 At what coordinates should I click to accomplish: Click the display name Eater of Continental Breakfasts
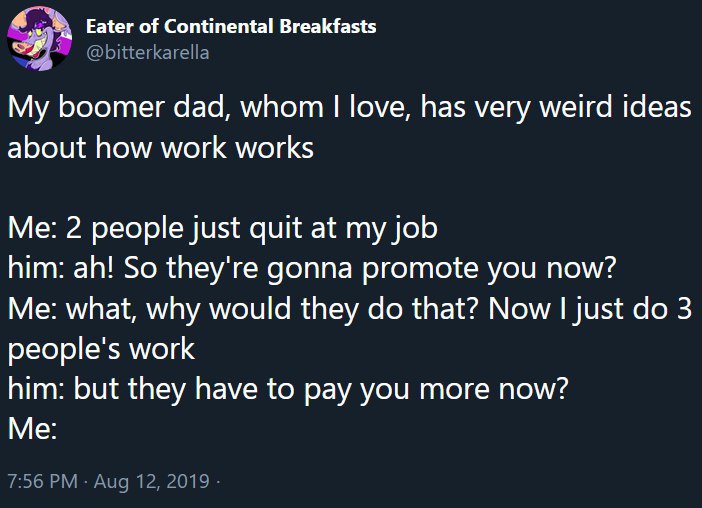pyautogui.click(x=231, y=26)
